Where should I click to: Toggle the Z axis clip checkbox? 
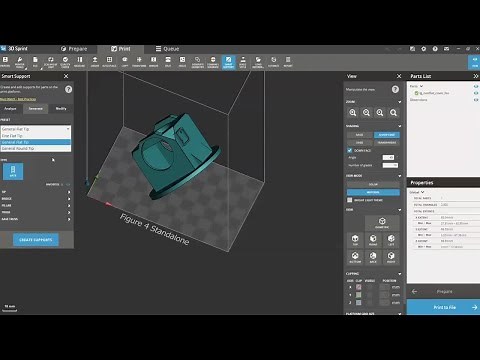pyautogui.click(x=359, y=303)
